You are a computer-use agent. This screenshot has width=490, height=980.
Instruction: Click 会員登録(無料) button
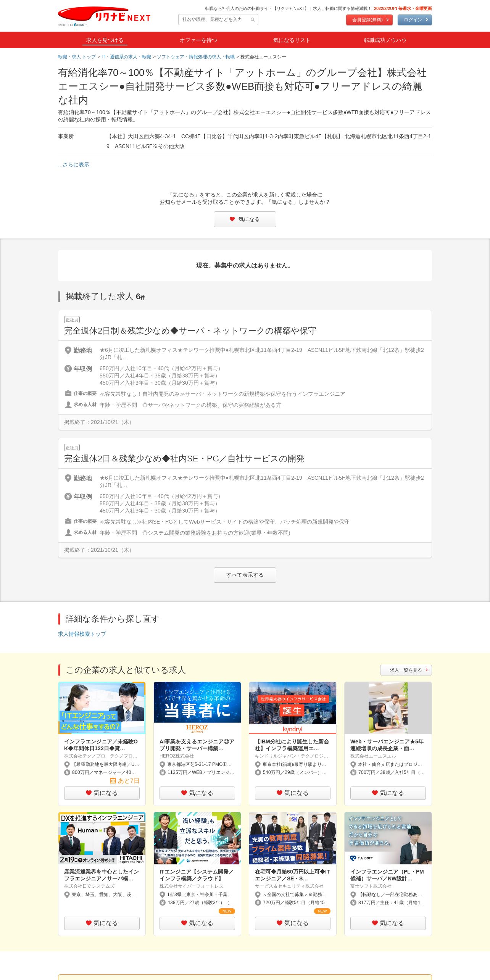(369, 20)
